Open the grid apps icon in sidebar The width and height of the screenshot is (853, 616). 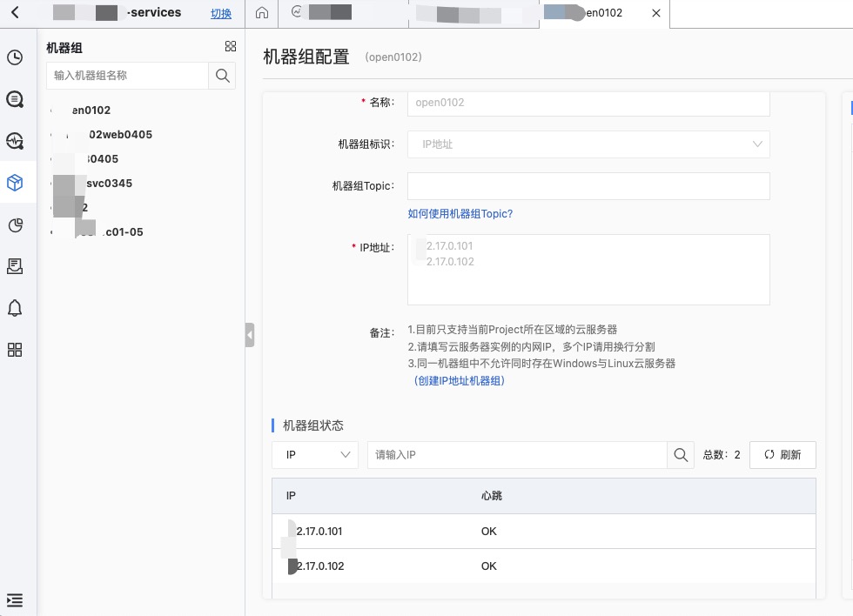point(15,350)
